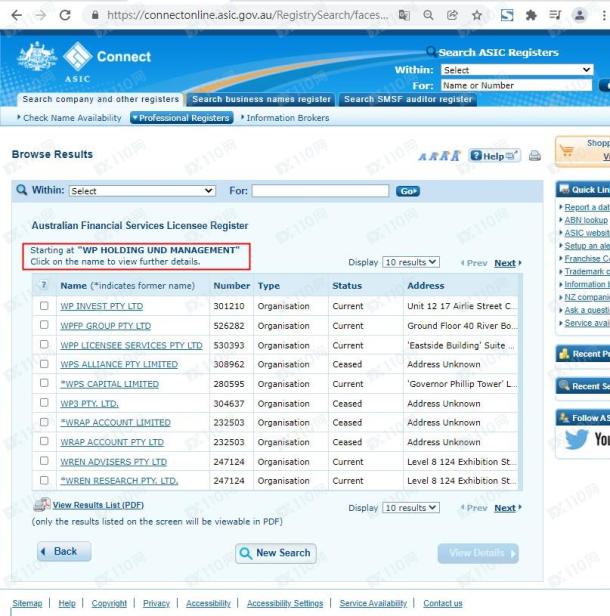Click the Help button with question icon
This screenshot has height=616, width=610.
[x=495, y=156]
